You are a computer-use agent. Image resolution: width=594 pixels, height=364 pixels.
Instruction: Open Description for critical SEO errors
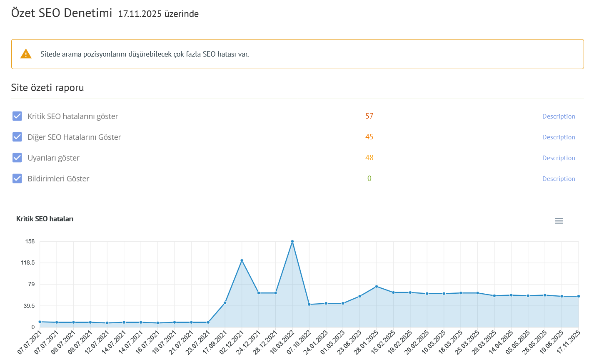tap(558, 116)
